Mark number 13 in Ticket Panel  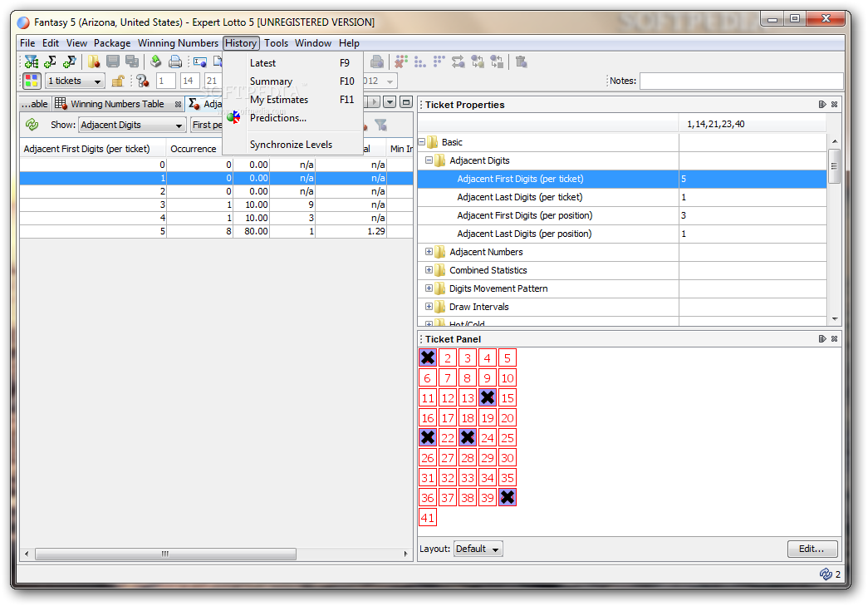tap(467, 397)
